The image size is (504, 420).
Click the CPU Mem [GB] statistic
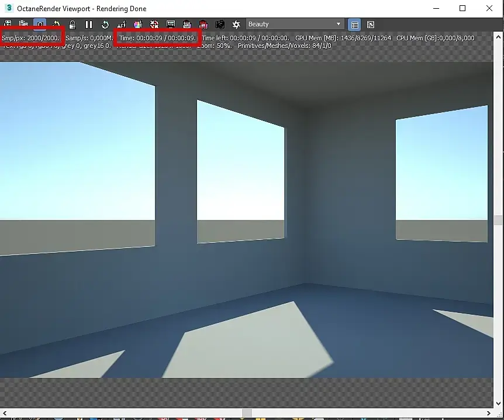tap(435, 38)
